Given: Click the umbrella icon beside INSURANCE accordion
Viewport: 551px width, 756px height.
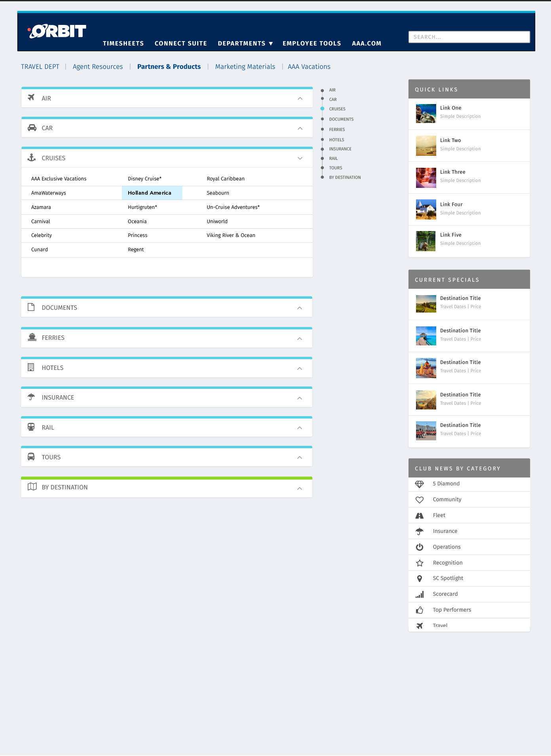Looking at the screenshot, I should pos(31,397).
